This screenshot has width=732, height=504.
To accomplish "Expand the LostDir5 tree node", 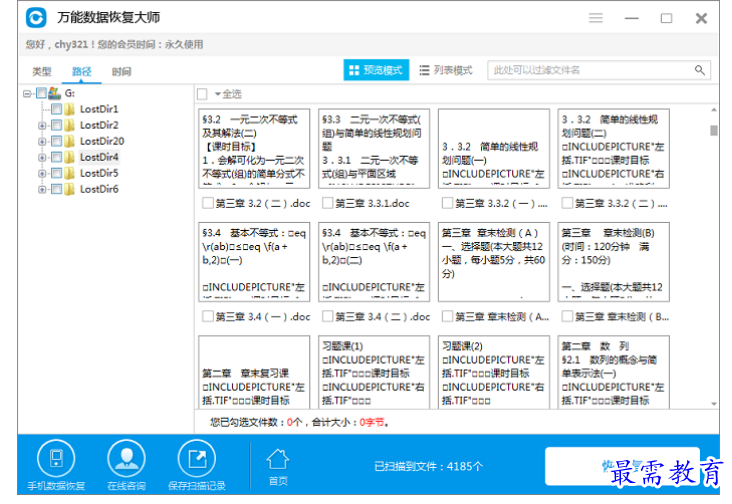I will (x=42, y=174).
